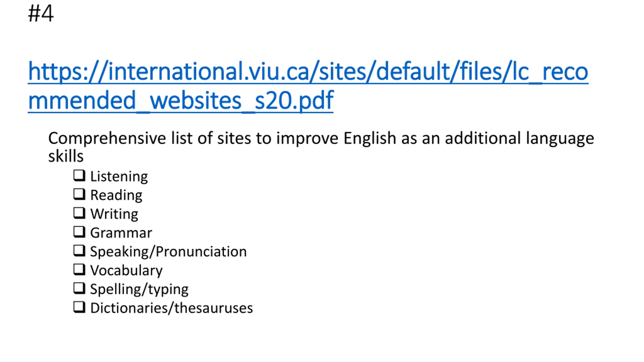Tick the Dictionaries/thesauruses checkbox bullet
The image size is (644, 362).
click(79, 307)
